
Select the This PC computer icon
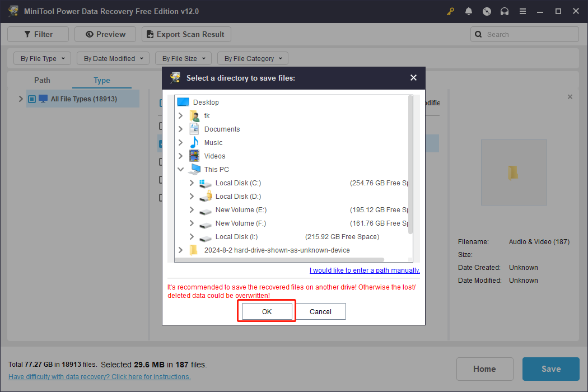194,169
